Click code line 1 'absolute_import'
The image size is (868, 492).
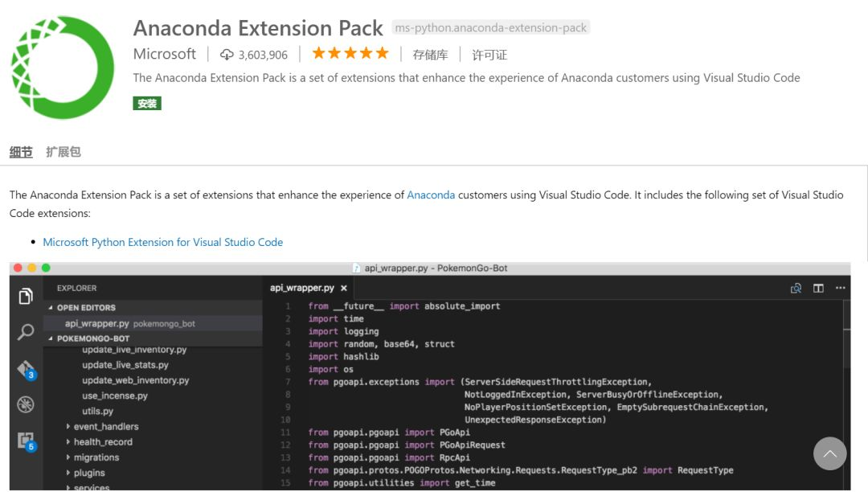(x=462, y=306)
